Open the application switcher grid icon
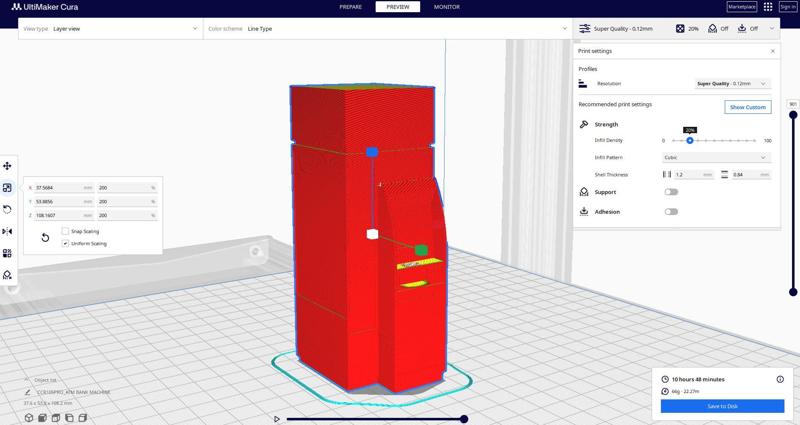The width and height of the screenshot is (800, 425). pyautogui.click(x=768, y=7)
